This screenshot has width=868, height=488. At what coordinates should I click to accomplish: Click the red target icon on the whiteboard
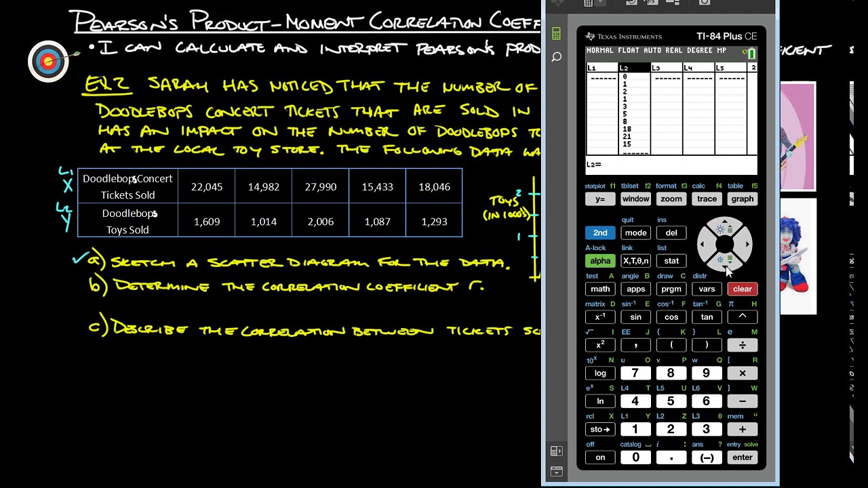tap(49, 62)
